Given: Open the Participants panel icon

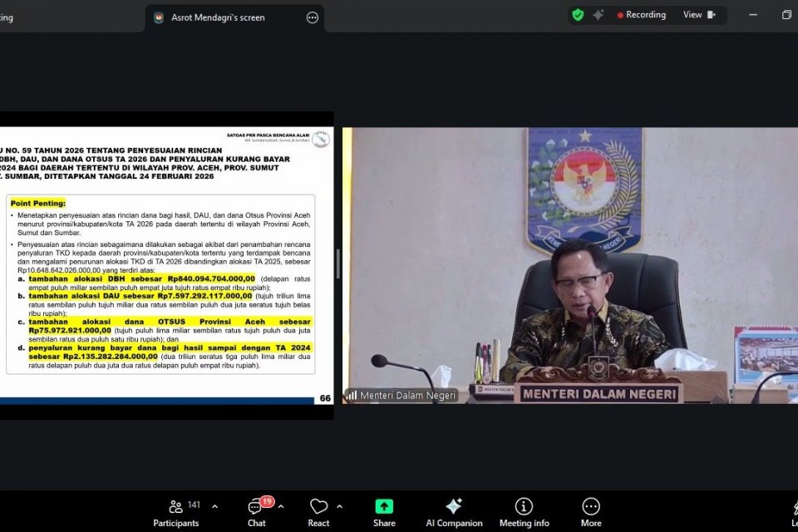Looking at the screenshot, I should pos(176,506).
